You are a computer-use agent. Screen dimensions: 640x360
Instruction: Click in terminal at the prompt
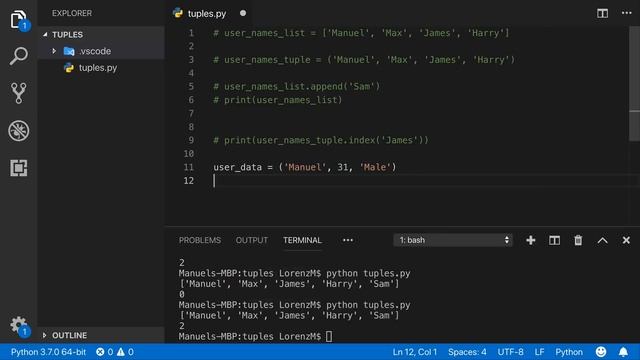329,336
